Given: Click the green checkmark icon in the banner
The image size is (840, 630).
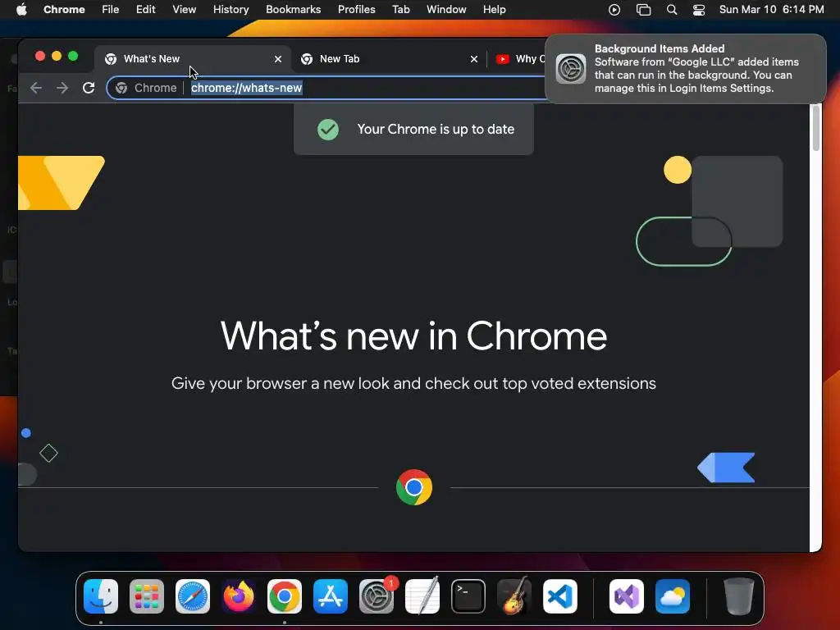Looking at the screenshot, I should click(x=328, y=129).
